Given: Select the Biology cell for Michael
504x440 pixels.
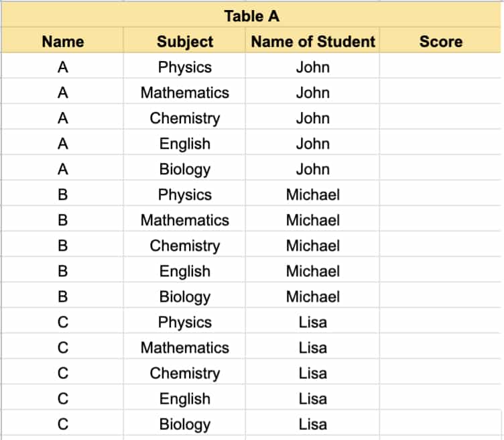Looking at the screenshot, I should click(184, 295).
